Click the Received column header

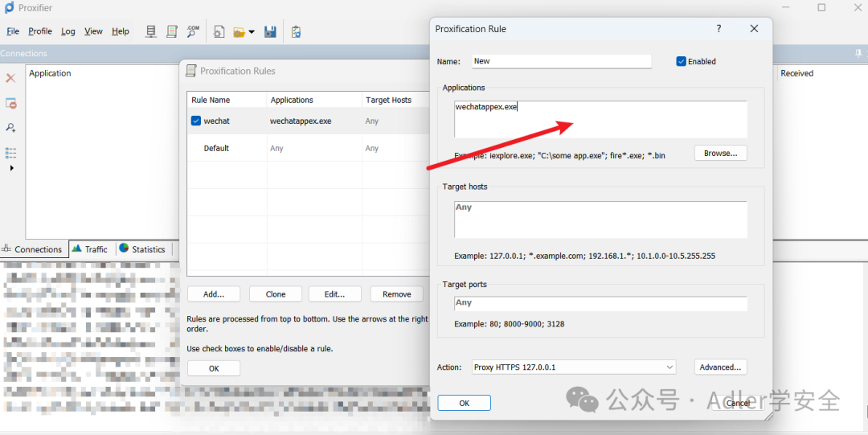click(x=796, y=73)
